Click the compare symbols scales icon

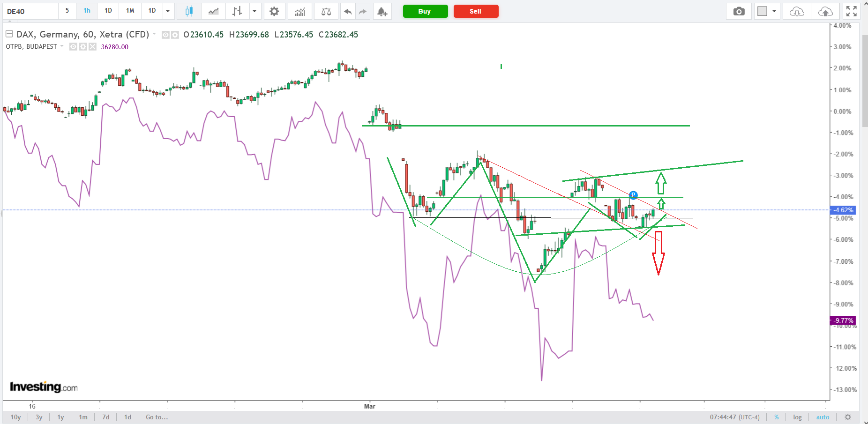pos(326,11)
